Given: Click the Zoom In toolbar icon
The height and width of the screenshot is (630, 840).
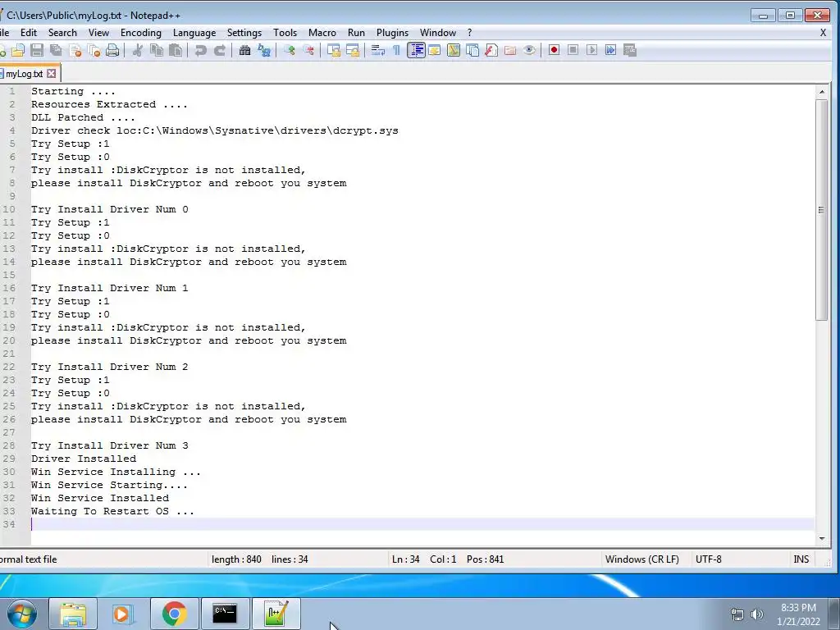Looking at the screenshot, I should 290,50.
